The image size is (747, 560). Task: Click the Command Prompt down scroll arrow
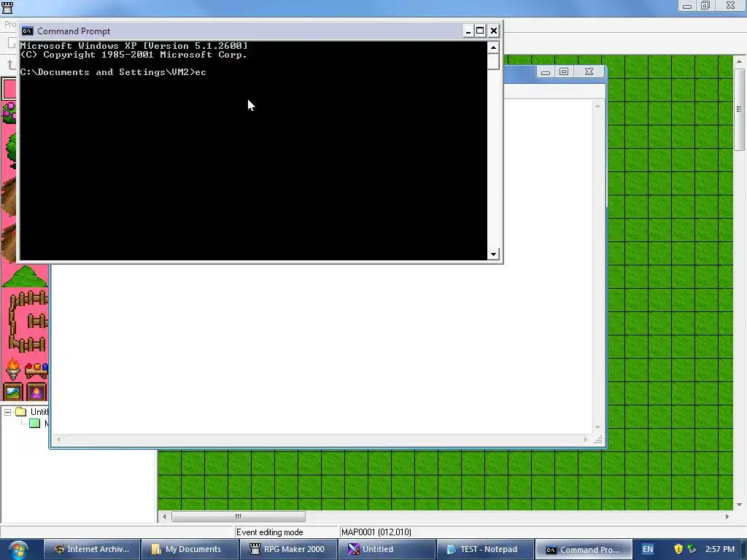click(493, 254)
